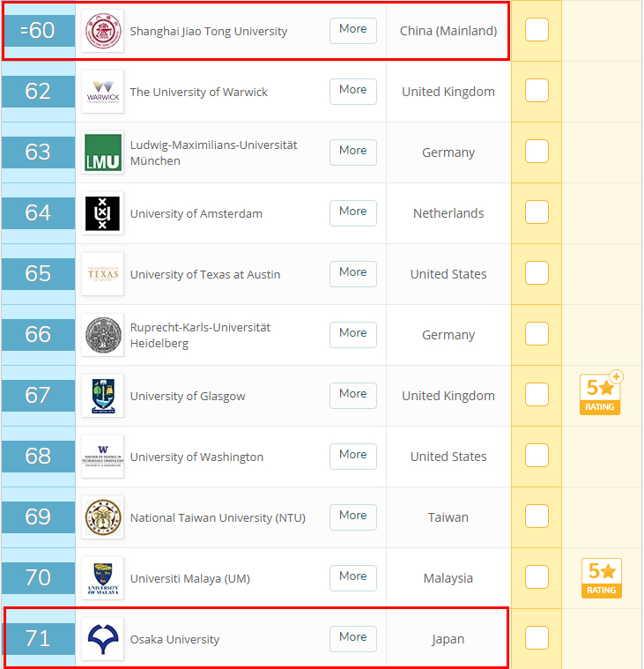Click the University of Amsterdam logo

click(102, 213)
